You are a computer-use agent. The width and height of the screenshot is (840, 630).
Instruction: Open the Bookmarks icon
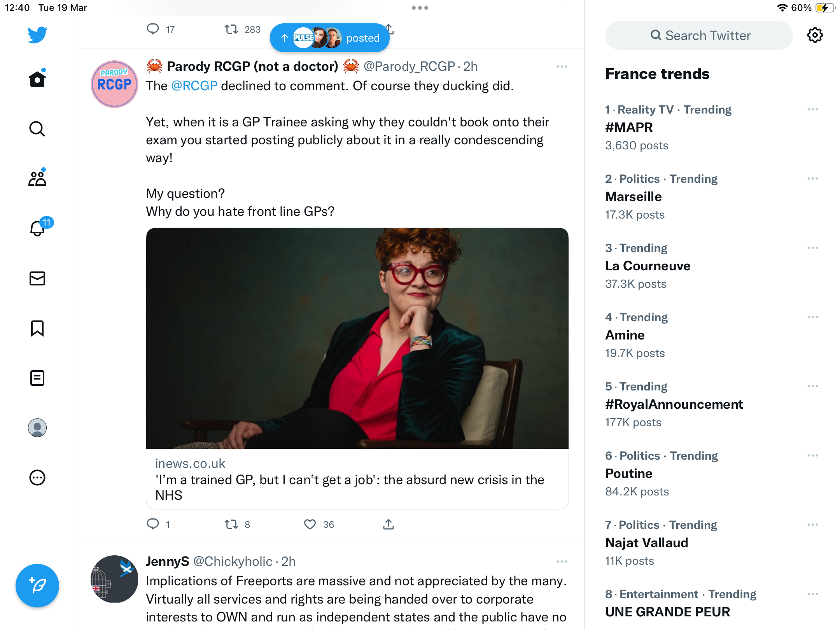coord(37,328)
